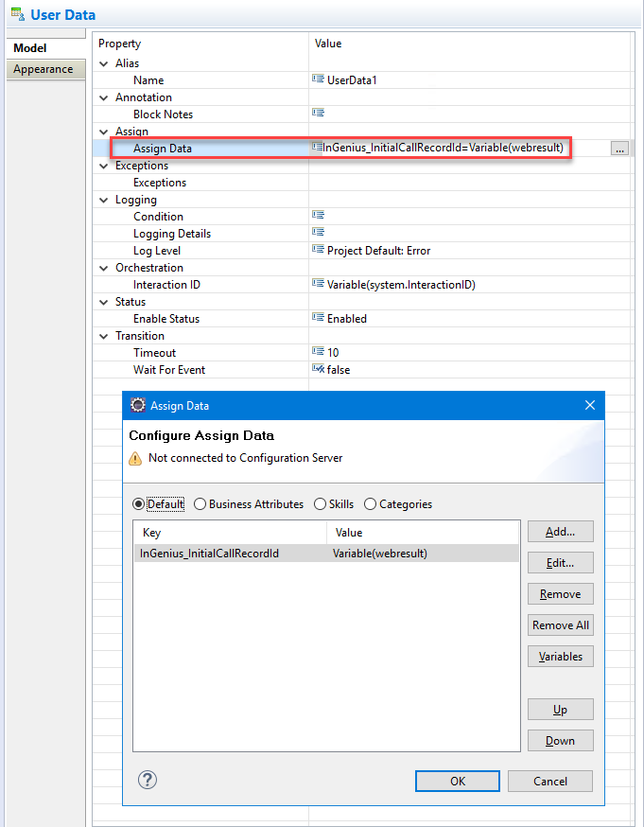The width and height of the screenshot is (644, 827).
Task: Choose the Skills radio option
Action: tap(321, 504)
